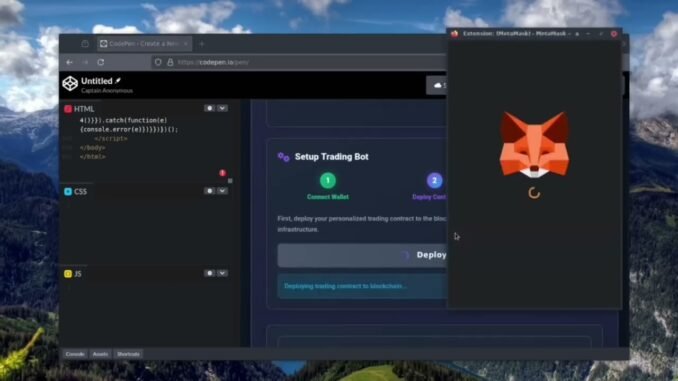Click MetaMask window title bar fox icon

coord(454,33)
